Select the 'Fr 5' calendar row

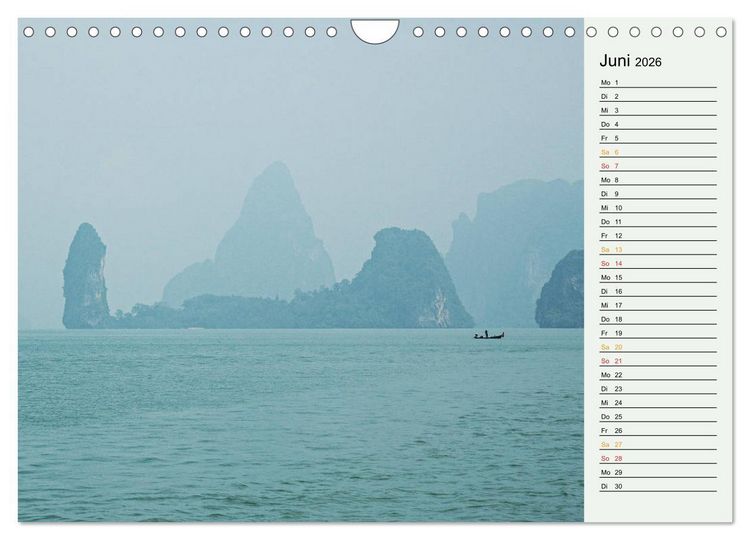[658, 138]
